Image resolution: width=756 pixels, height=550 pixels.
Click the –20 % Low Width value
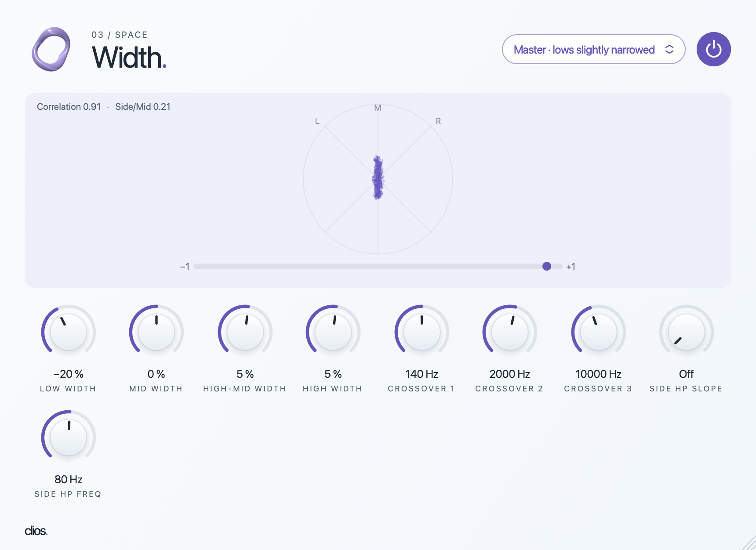[69, 374]
